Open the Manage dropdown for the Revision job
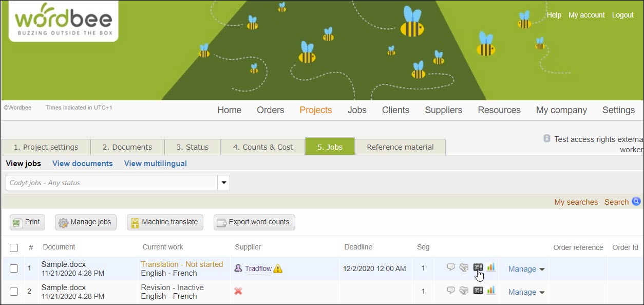644x305 pixels. pyautogui.click(x=525, y=292)
